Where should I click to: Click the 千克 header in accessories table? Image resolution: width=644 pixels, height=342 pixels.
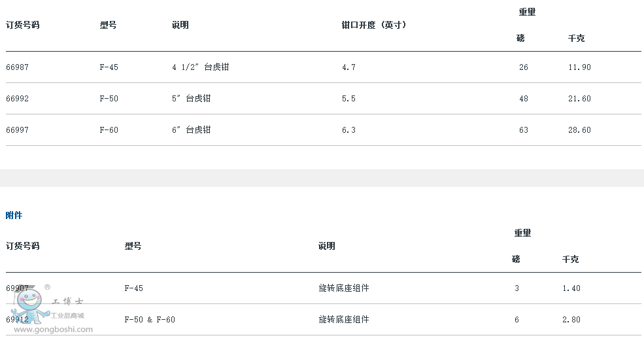571,260
